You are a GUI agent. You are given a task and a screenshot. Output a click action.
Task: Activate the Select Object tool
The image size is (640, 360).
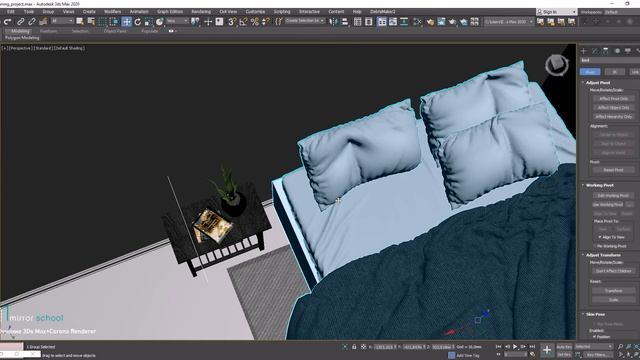click(x=80, y=22)
